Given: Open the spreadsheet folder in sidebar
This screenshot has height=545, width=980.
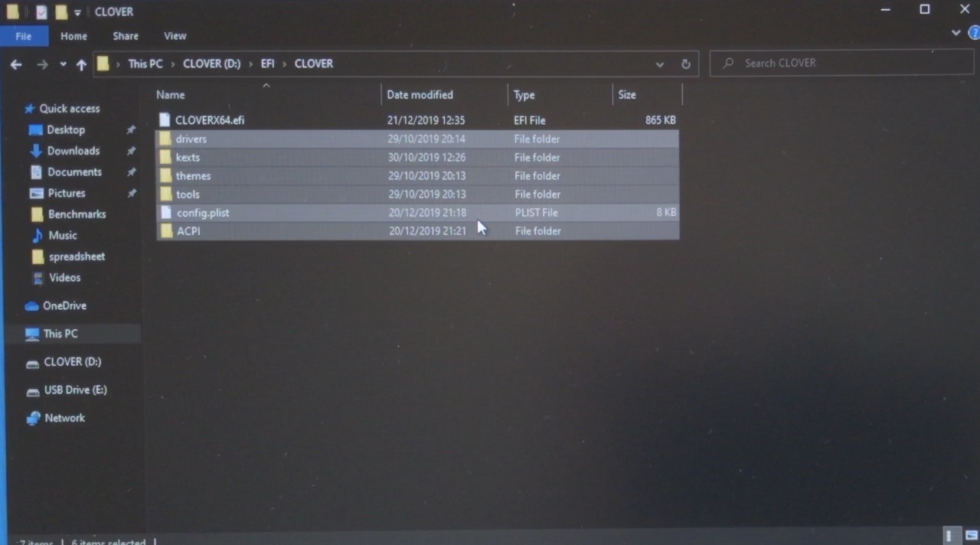Looking at the screenshot, I should (x=77, y=256).
